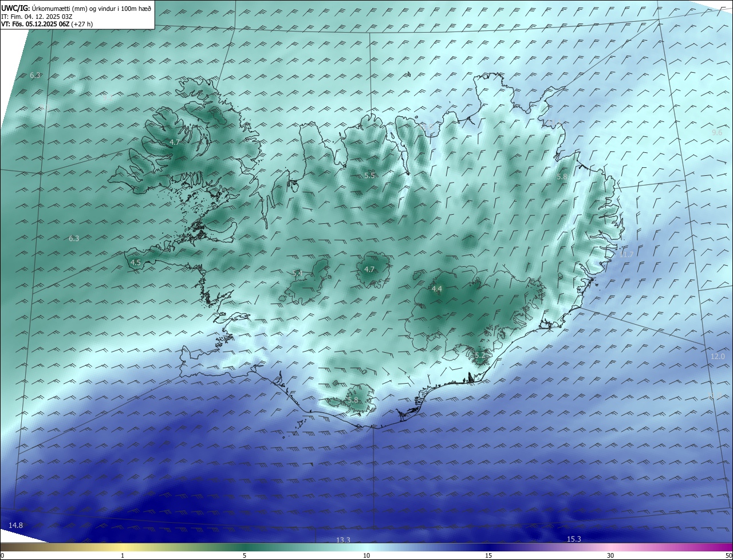The image size is (733, 560).
Task: Select the 4.7 value on Hofsjökull glacier
Action: (369, 269)
